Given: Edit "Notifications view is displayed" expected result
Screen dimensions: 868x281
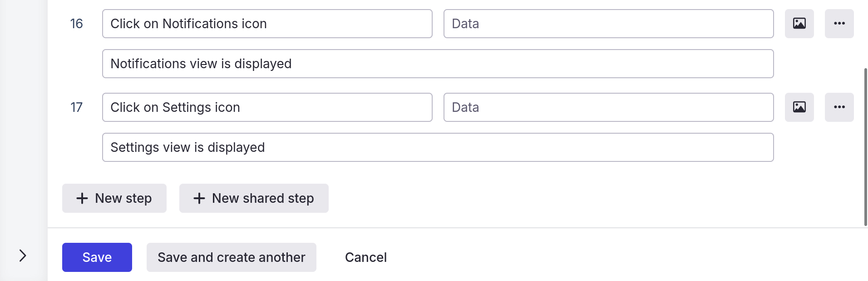Looking at the screenshot, I should 438,64.
